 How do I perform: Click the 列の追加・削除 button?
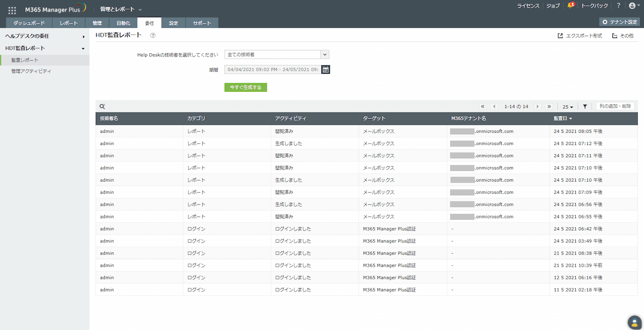click(615, 106)
